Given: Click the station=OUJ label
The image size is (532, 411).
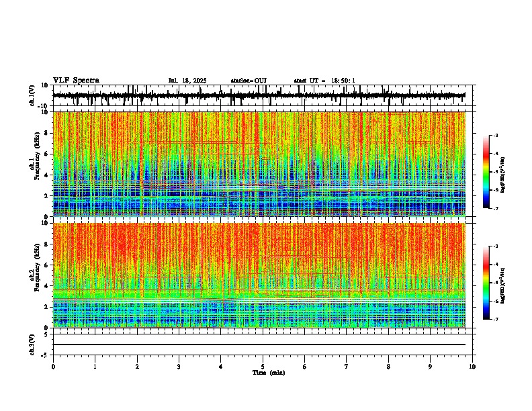Looking at the screenshot, I should pos(249,81).
